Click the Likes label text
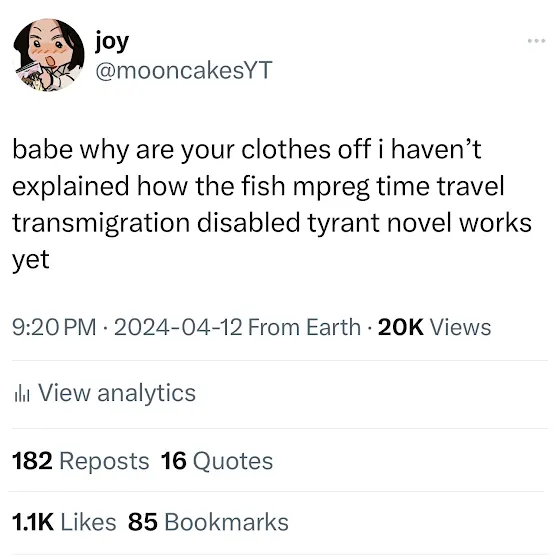The image size is (560, 560). 88,522
